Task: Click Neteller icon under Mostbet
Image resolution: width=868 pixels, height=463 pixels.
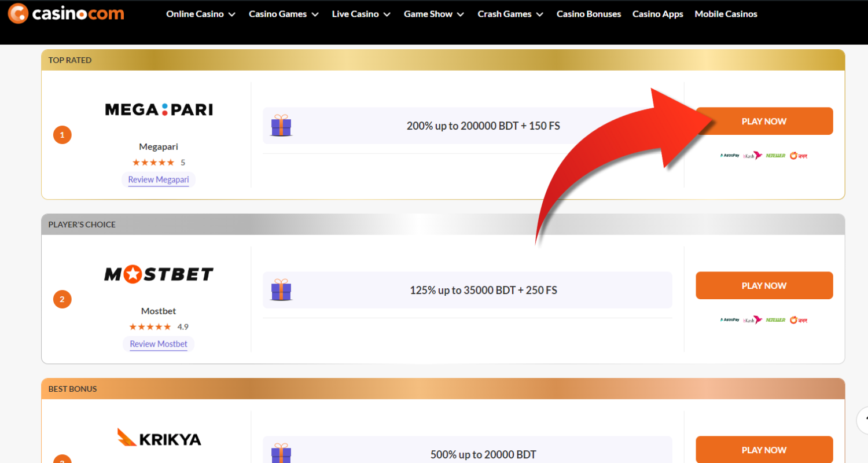Action: click(775, 320)
